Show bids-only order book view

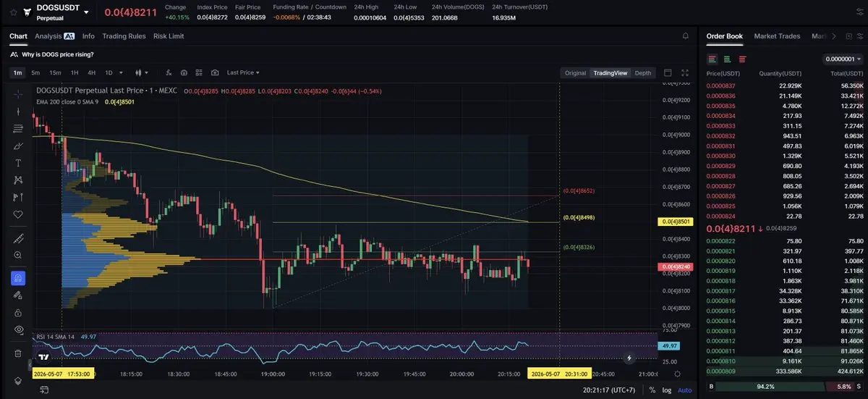tap(727, 59)
